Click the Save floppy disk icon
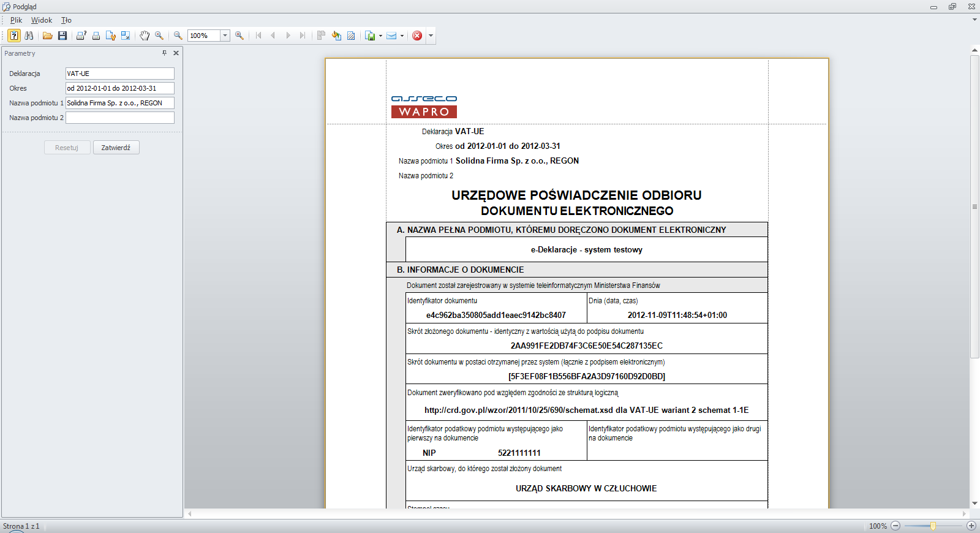 [62, 36]
